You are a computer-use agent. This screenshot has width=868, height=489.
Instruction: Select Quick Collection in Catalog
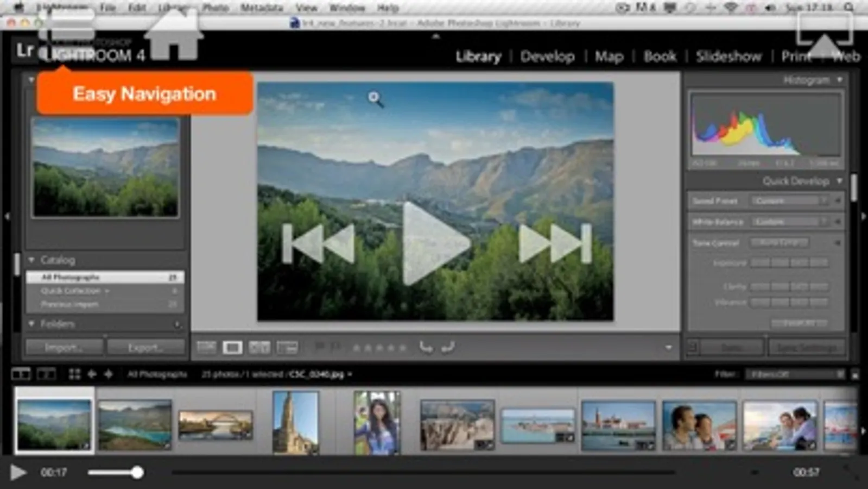(x=105, y=291)
